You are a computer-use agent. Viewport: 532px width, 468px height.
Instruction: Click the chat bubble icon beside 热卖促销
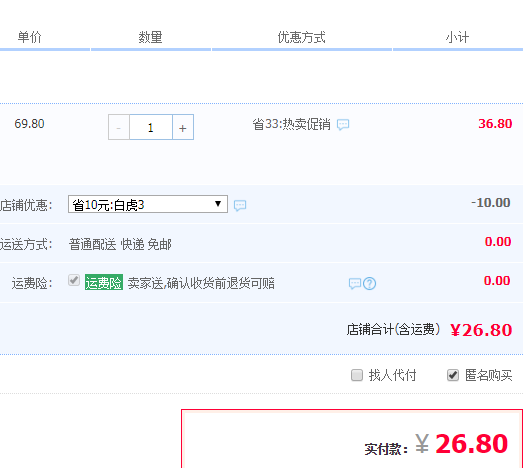[x=343, y=125]
